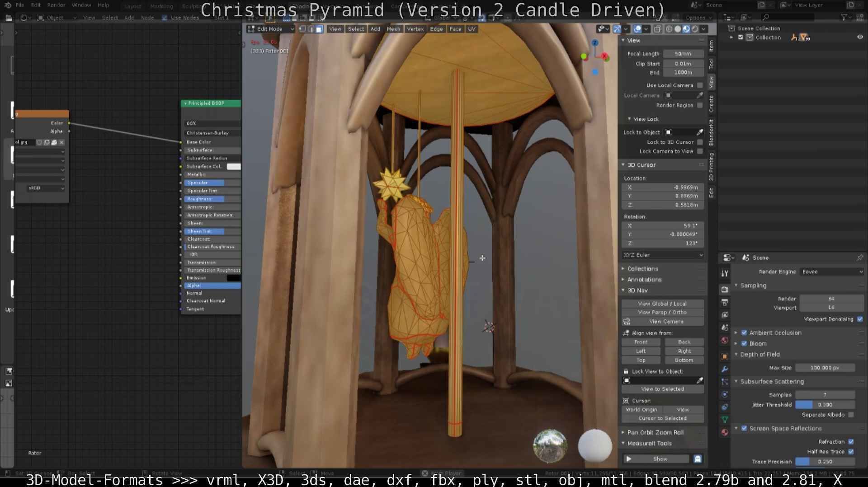
Task: Toggle Use Nodes checkbox
Action: click(x=165, y=18)
